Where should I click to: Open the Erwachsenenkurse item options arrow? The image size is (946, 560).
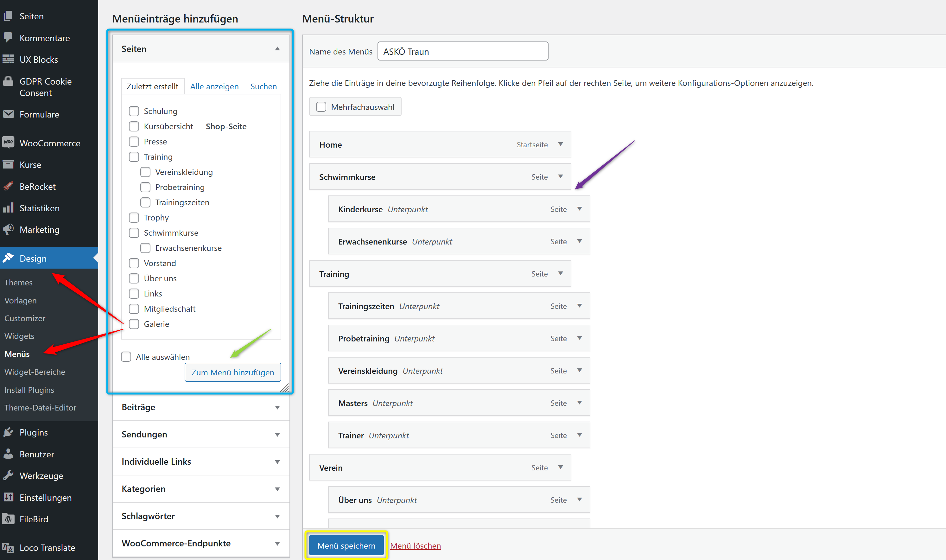click(x=579, y=241)
